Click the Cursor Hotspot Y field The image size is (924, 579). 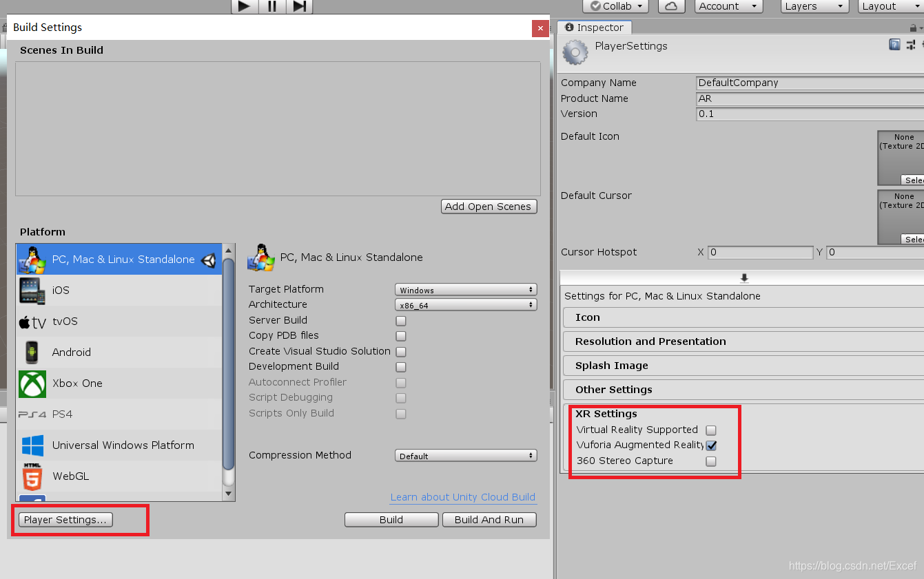[875, 253]
